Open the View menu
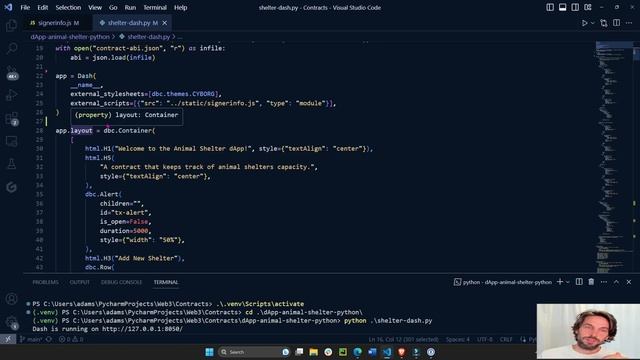The height and width of the screenshot is (360, 640). click(x=95, y=7)
